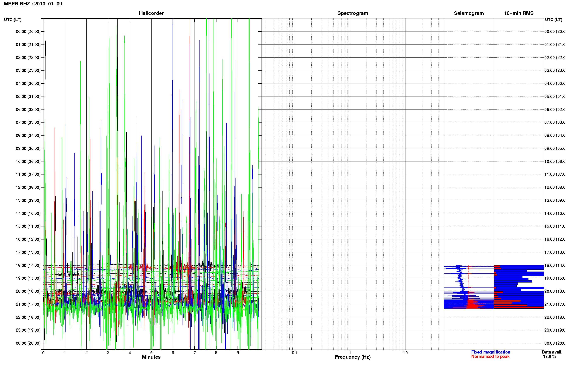Click the left '17:00 (13:00)' time label
Viewport: 588px width, 368px height.
(28, 252)
